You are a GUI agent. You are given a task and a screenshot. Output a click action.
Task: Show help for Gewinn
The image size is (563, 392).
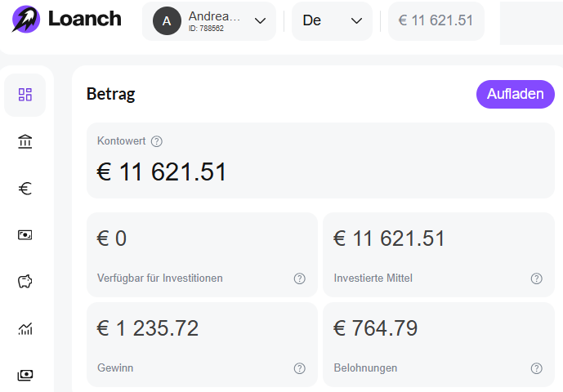point(299,368)
